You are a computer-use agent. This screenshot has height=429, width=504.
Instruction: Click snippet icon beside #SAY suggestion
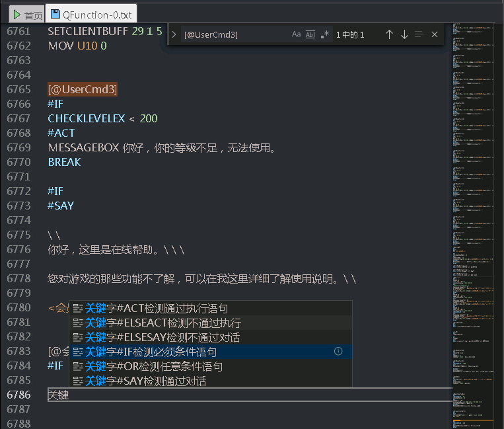point(78,381)
